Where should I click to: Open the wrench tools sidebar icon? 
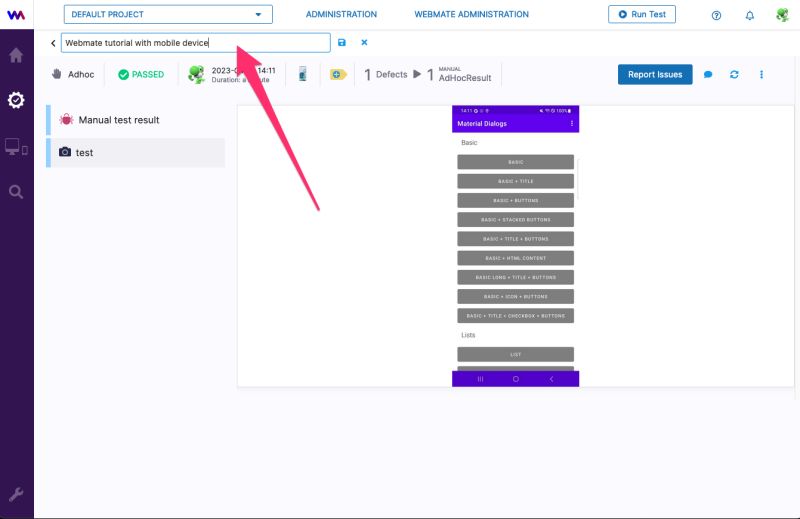click(16, 495)
